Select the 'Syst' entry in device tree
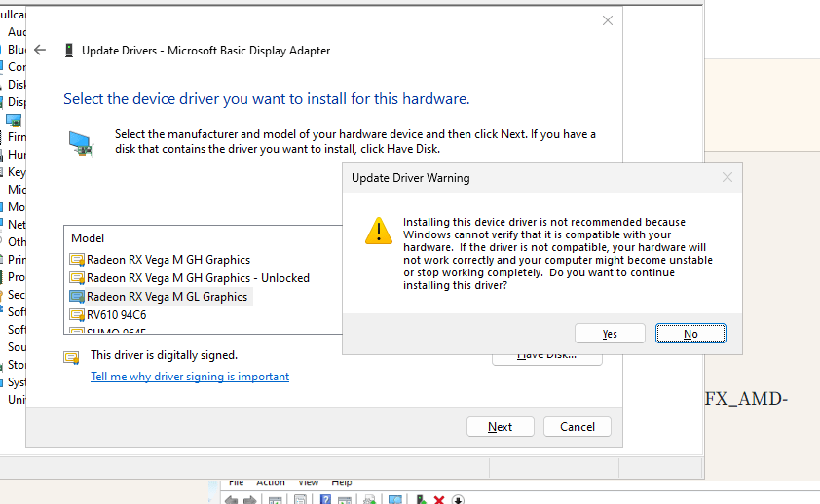820x504 pixels. pyautogui.click(x=17, y=382)
